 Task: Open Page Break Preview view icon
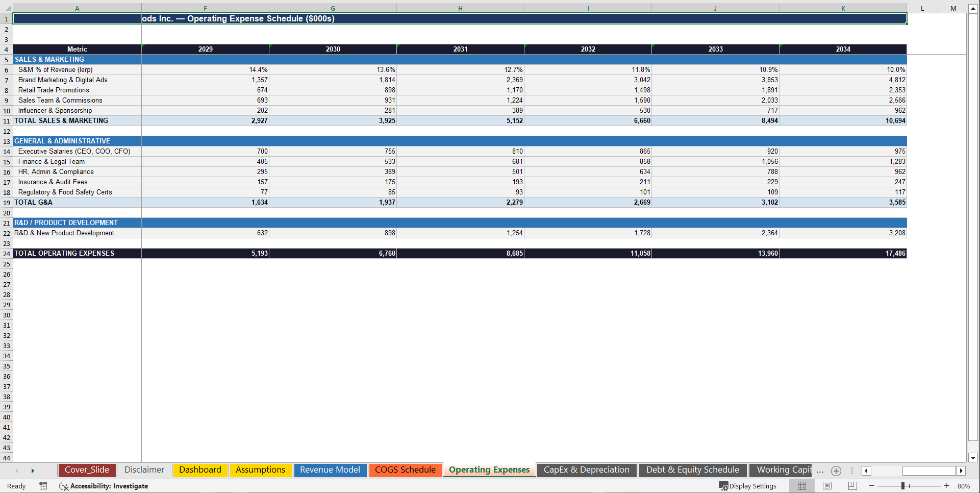pos(851,486)
